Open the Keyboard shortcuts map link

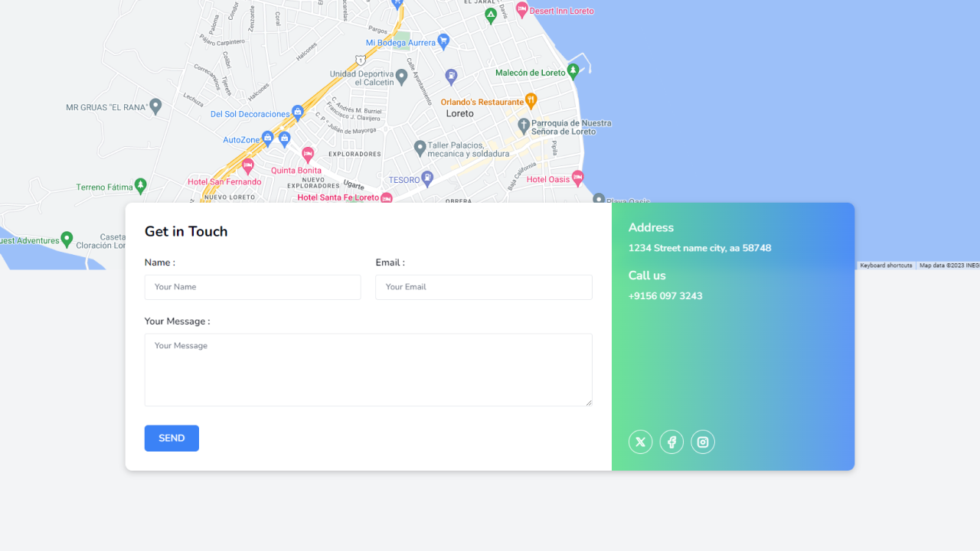(886, 266)
